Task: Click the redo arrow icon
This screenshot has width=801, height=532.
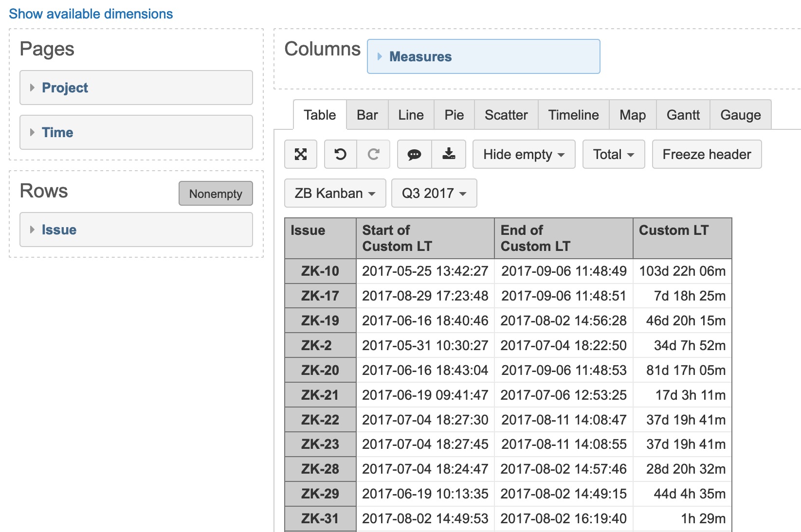Action: [x=373, y=154]
